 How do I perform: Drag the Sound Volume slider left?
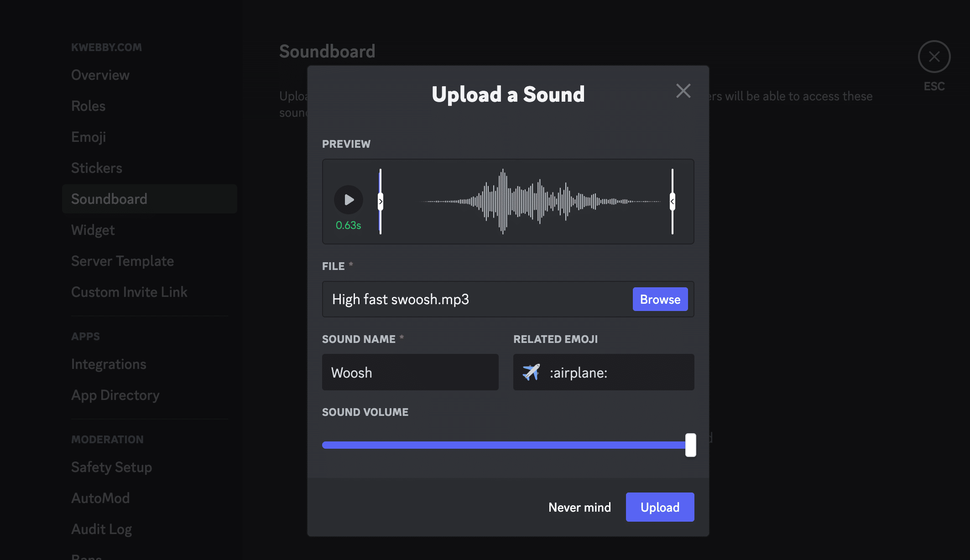(x=691, y=444)
